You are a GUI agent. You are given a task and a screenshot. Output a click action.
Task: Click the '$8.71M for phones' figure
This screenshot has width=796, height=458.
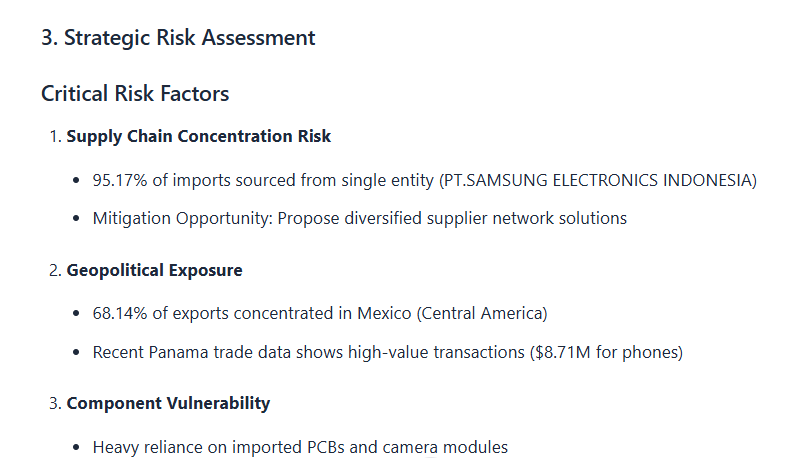coord(606,352)
